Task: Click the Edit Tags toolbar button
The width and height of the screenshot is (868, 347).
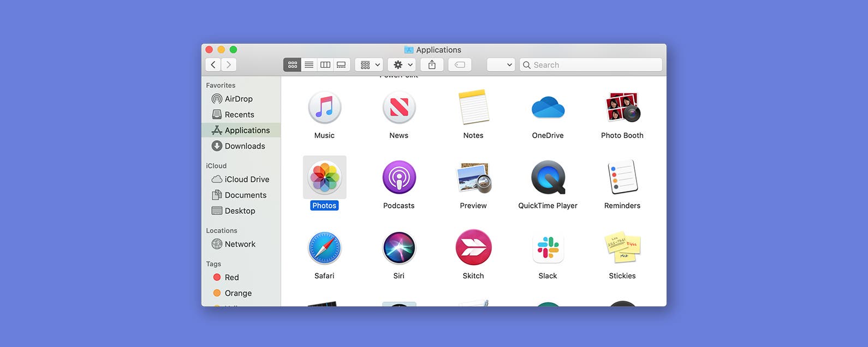Action: coord(460,65)
